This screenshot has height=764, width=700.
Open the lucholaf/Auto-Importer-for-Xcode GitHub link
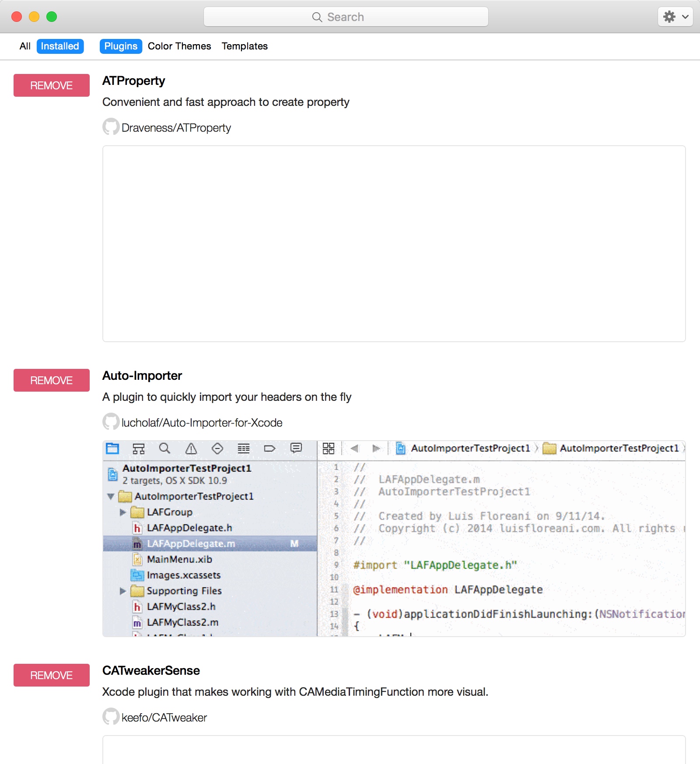click(x=202, y=423)
